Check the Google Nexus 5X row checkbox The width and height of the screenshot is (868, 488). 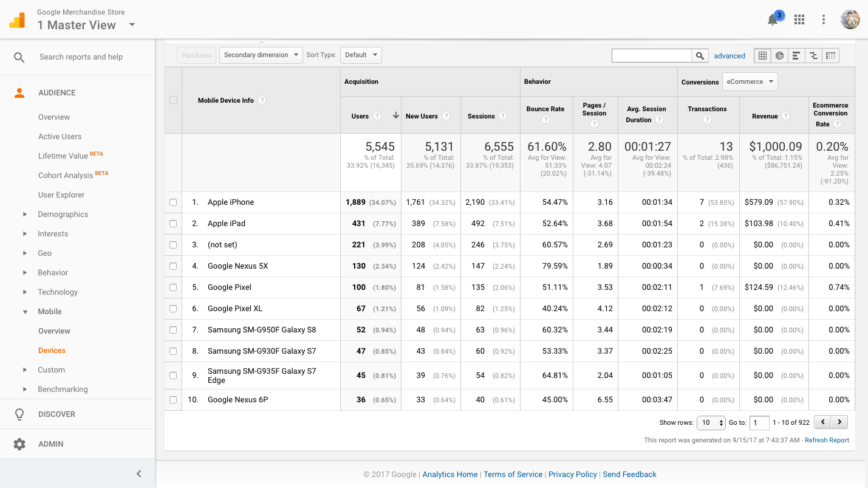tap(173, 266)
